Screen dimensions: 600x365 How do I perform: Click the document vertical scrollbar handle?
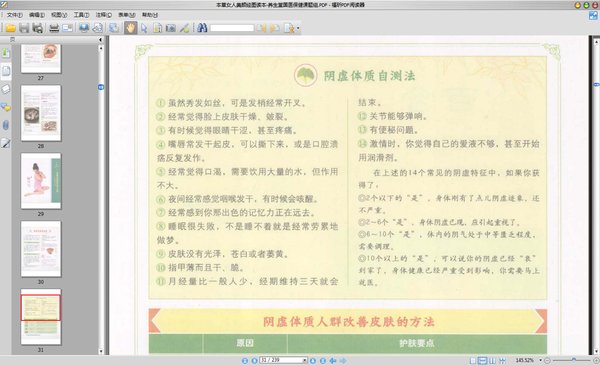point(596,84)
